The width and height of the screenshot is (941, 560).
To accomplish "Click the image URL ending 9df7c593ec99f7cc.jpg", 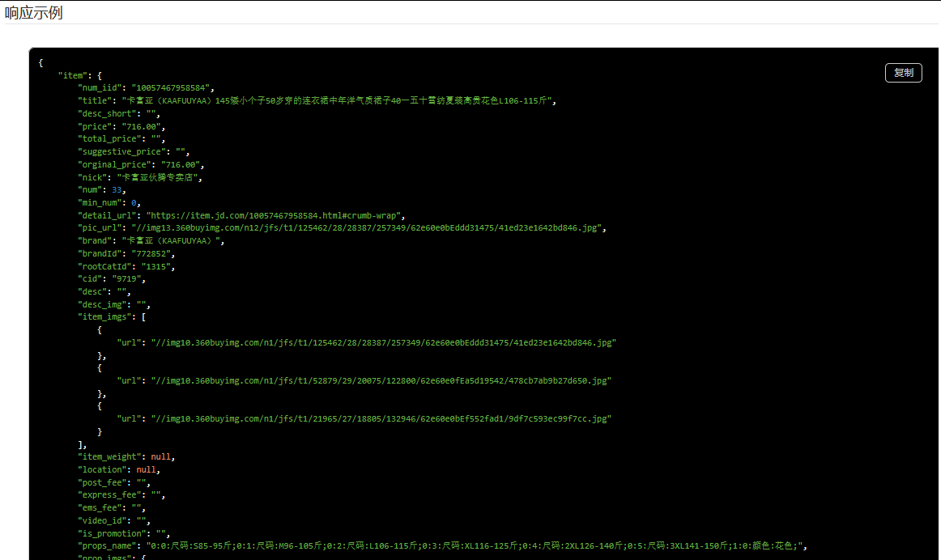I will pyautogui.click(x=381, y=419).
